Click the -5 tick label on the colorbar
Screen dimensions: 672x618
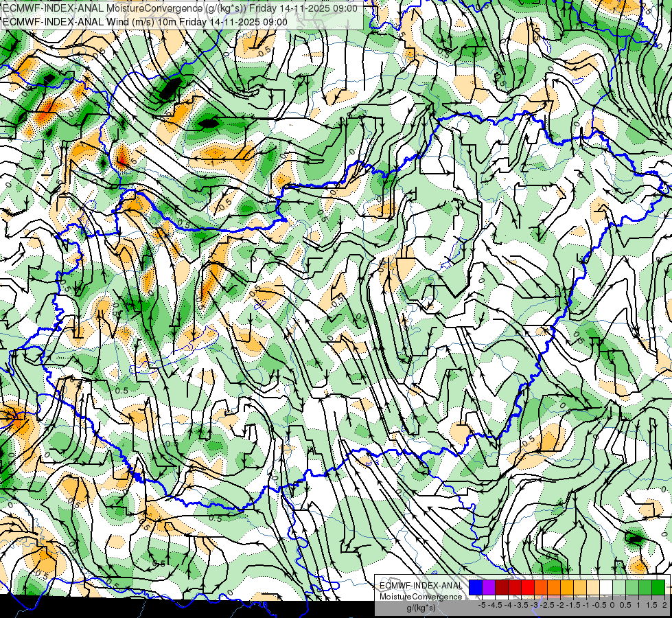(x=482, y=605)
